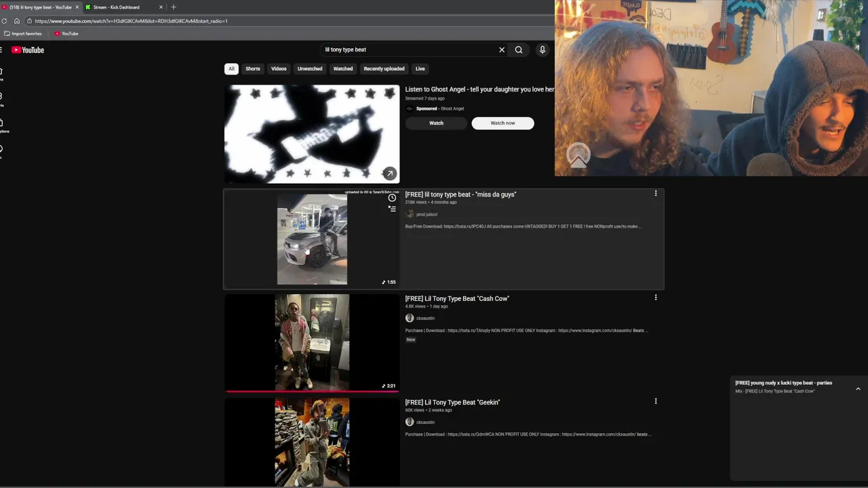868x488 pixels.
Task: Start voice search with the microphone
Action: 542,49
